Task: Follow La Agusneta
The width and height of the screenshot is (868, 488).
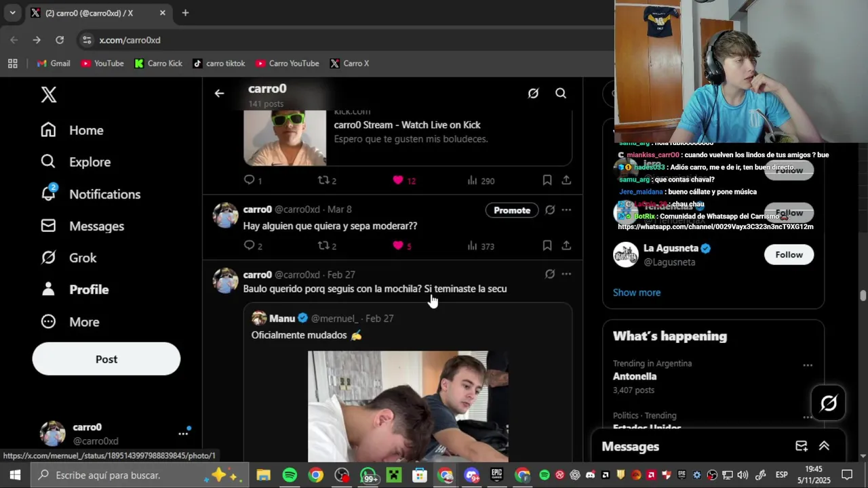Action: click(x=789, y=255)
